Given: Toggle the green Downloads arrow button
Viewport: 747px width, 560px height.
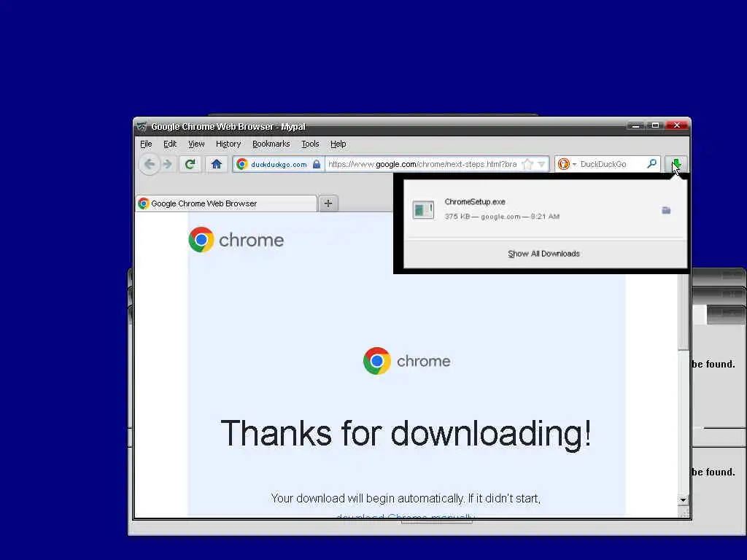Looking at the screenshot, I should click(x=676, y=165).
